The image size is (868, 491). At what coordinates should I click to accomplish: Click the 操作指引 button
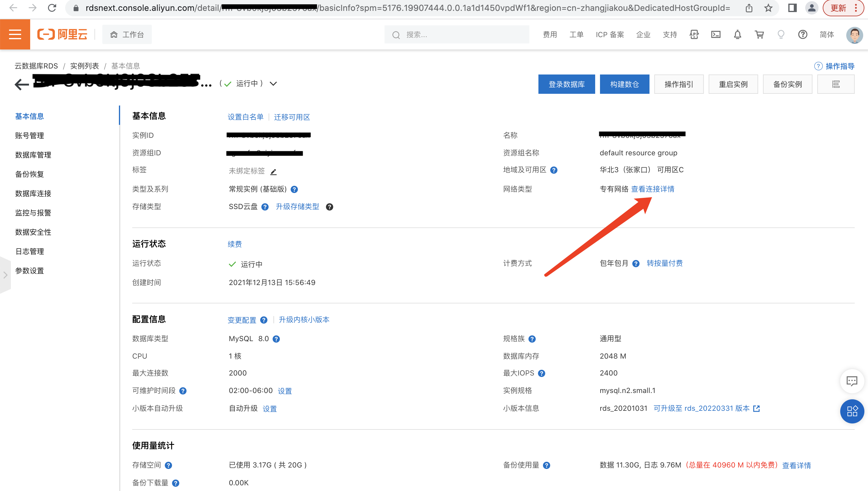tap(679, 84)
